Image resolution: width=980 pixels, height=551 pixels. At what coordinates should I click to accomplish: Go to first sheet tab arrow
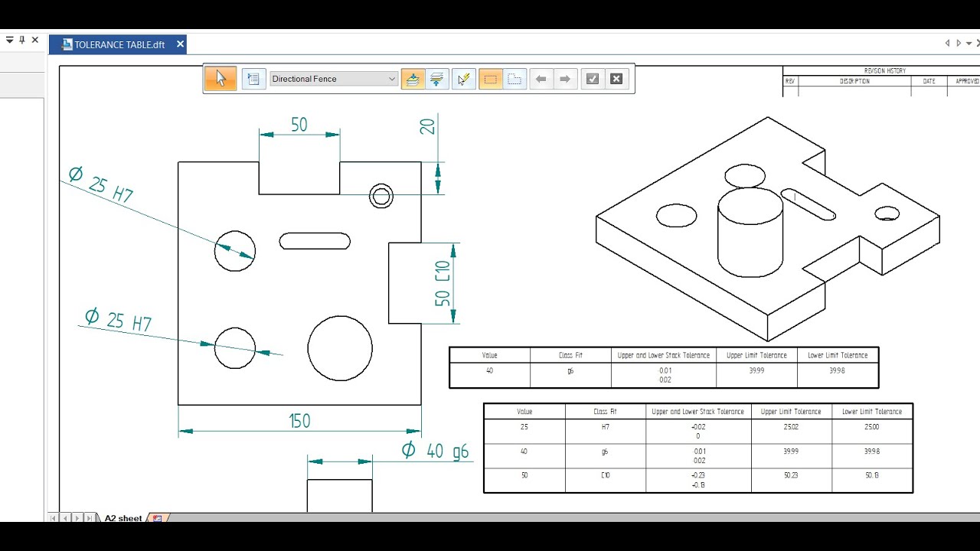[x=54, y=518]
